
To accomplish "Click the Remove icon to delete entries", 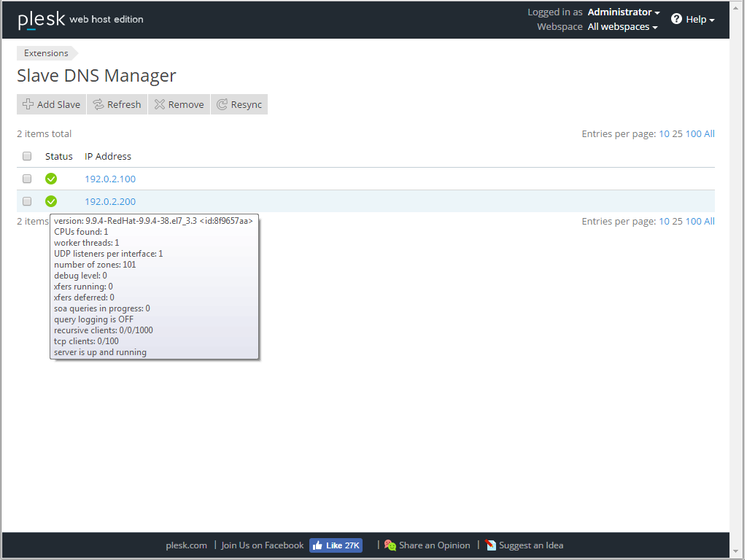I will (x=158, y=104).
